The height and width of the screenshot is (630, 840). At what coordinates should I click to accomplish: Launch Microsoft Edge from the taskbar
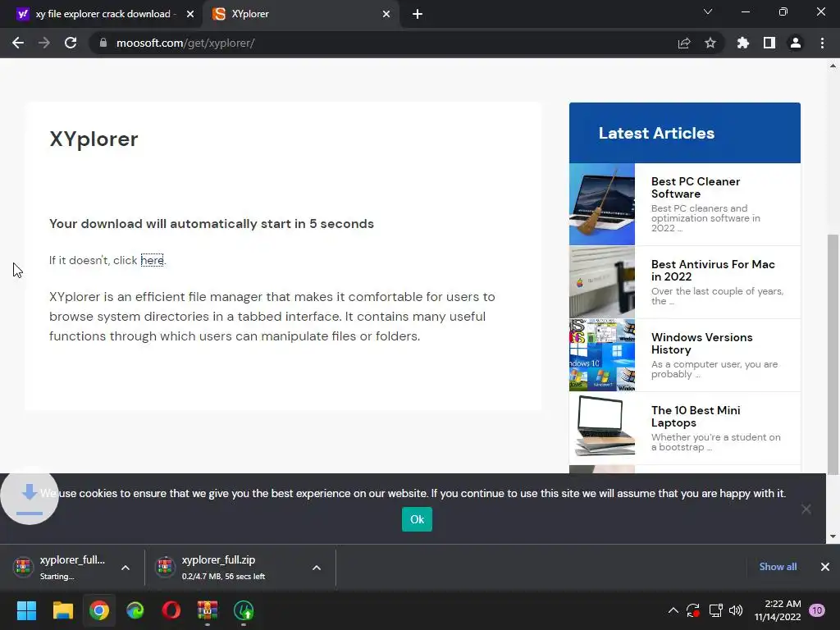(x=135, y=610)
